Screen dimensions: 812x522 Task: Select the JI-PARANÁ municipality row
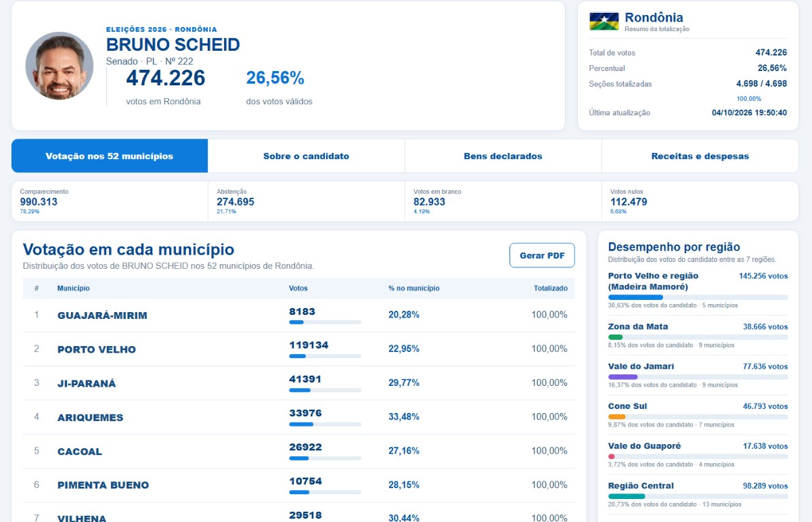tap(299, 383)
